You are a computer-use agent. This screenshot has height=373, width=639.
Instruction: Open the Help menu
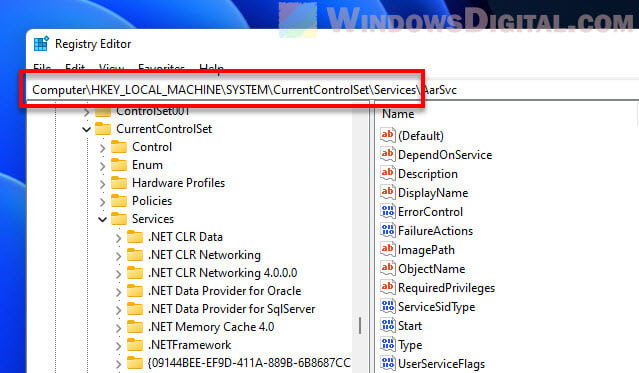coord(212,68)
